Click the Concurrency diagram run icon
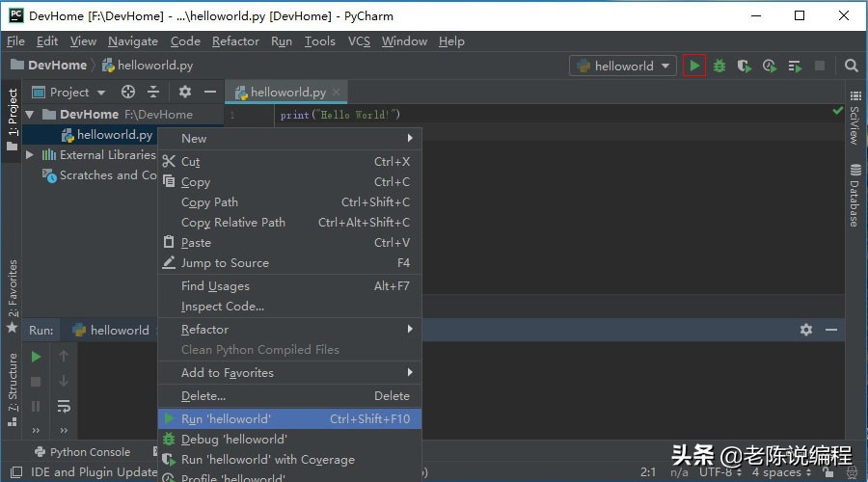The image size is (868, 482). pyautogui.click(x=795, y=67)
